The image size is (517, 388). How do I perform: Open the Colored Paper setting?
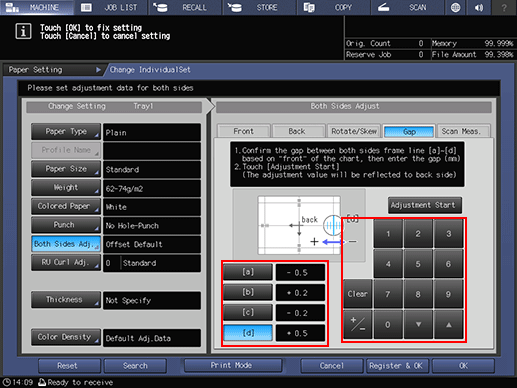coord(66,206)
